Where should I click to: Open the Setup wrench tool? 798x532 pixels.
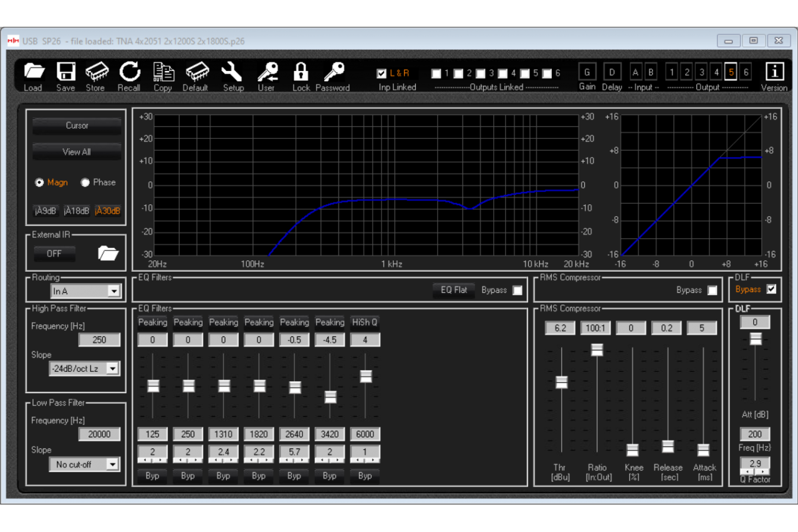(233, 72)
